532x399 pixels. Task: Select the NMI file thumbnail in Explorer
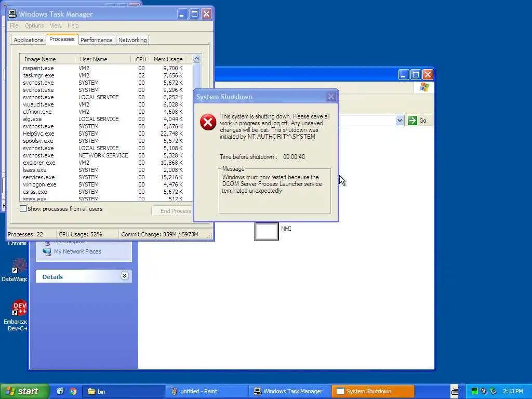(x=267, y=231)
